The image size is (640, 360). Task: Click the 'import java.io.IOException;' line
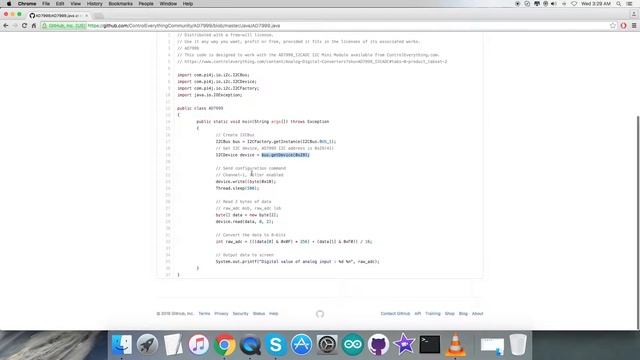click(209, 95)
